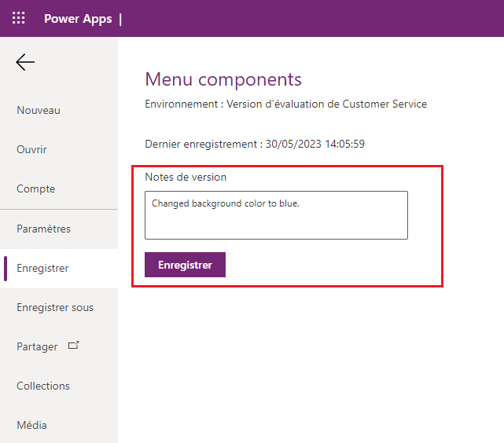504x443 pixels.
Task: Go to Compte in the sidebar
Action: (x=36, y=189)
